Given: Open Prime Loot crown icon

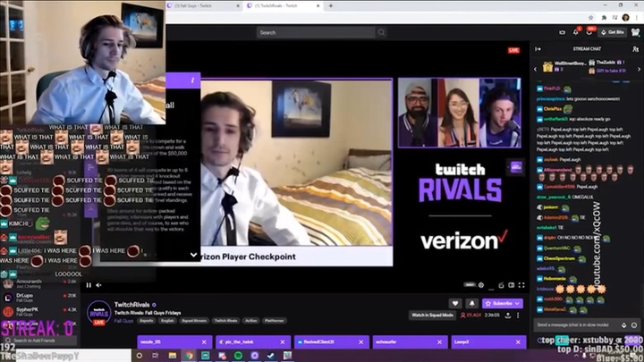Looking at the screenshot, I should (x=563, y=32).
